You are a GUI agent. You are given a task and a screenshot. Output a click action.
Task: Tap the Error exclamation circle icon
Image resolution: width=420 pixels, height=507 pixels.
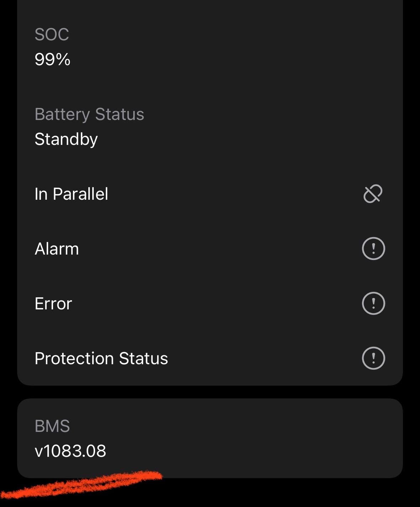click(x=373, y=303)
